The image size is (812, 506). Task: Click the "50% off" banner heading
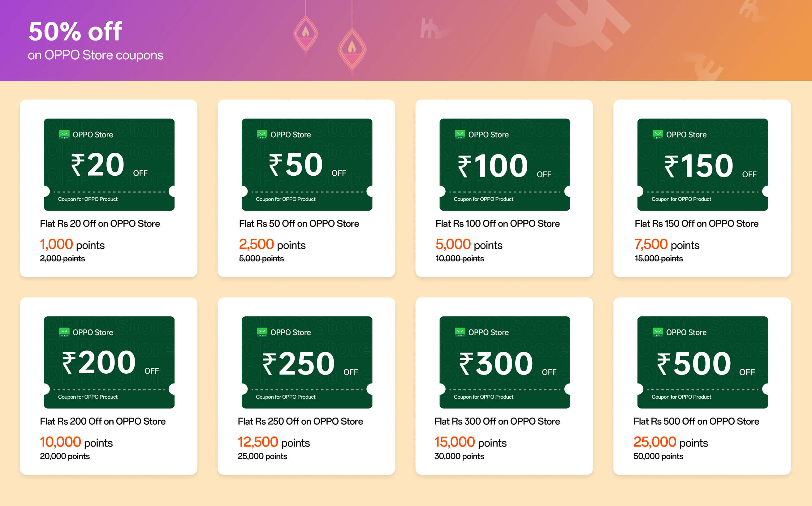(75, 32)
